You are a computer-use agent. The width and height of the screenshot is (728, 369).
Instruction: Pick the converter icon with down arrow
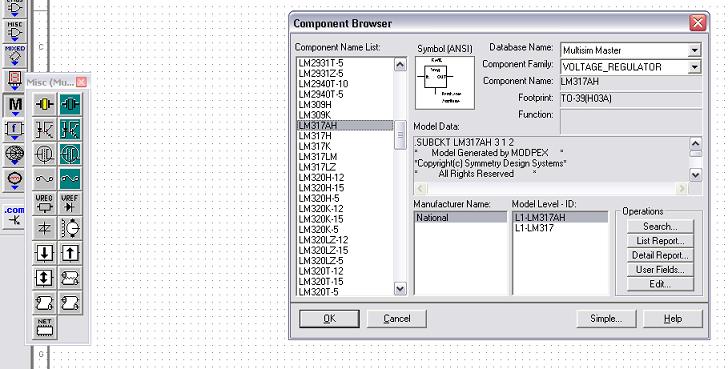pyautogui.click(x=45, y=253)
